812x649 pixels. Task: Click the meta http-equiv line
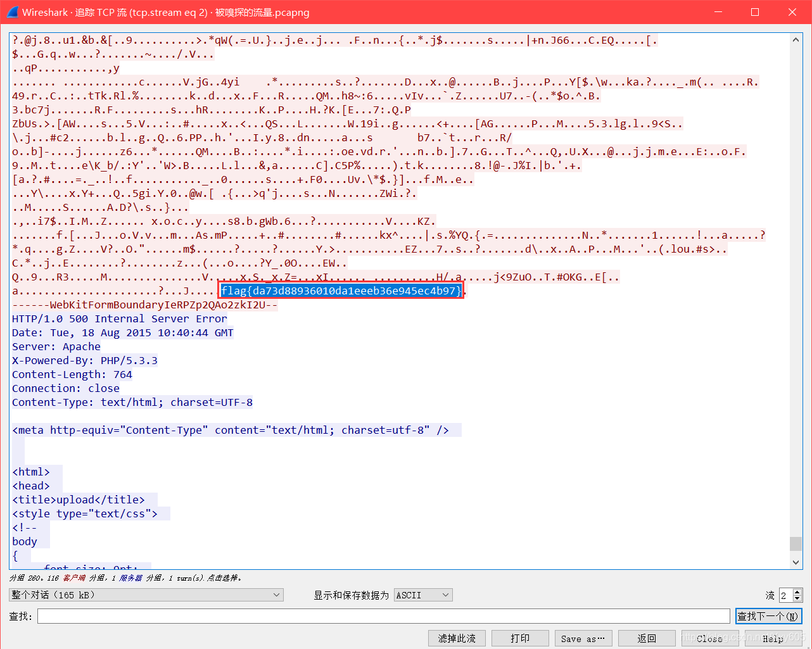231,430
